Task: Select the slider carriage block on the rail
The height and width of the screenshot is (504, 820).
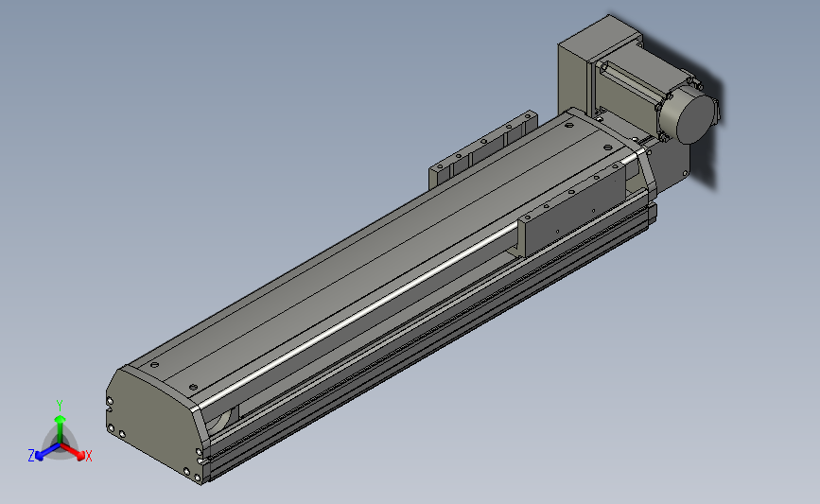Action: (572, 210)
